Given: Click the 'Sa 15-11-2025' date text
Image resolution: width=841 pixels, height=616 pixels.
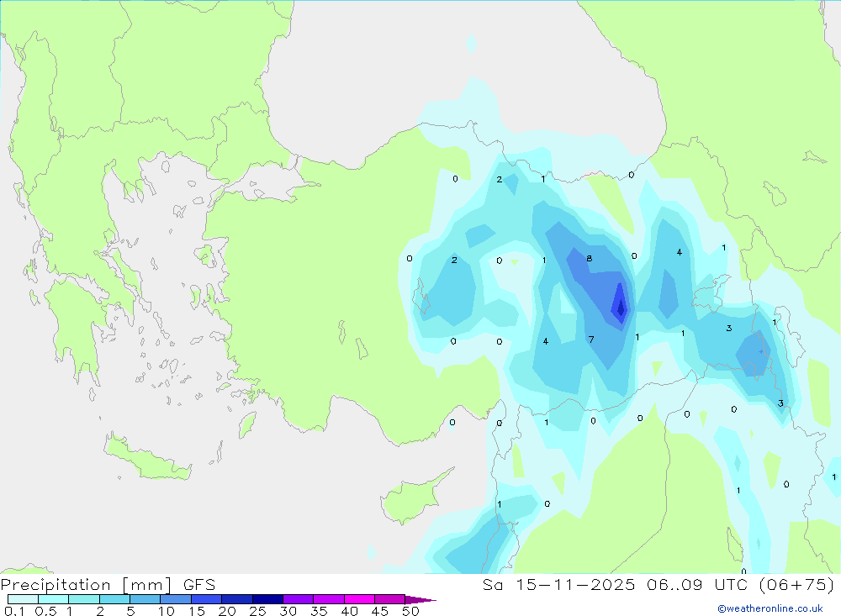Looking at the screenshot, I should pos(558,584).
